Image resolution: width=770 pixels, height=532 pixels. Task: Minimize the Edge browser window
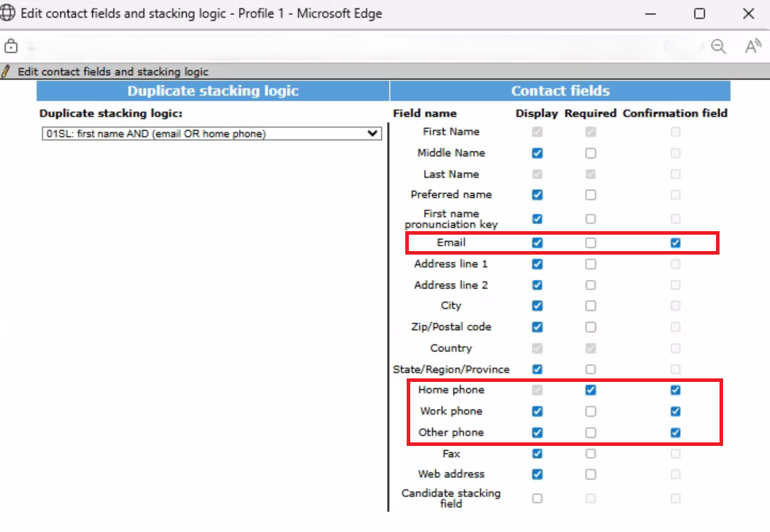[651, 14]
